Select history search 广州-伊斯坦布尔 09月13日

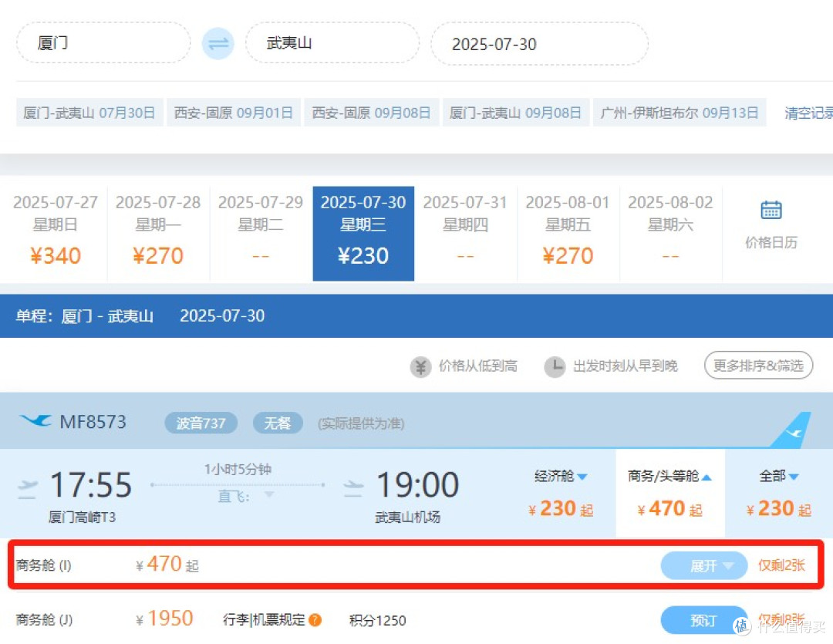click(680, 113)
